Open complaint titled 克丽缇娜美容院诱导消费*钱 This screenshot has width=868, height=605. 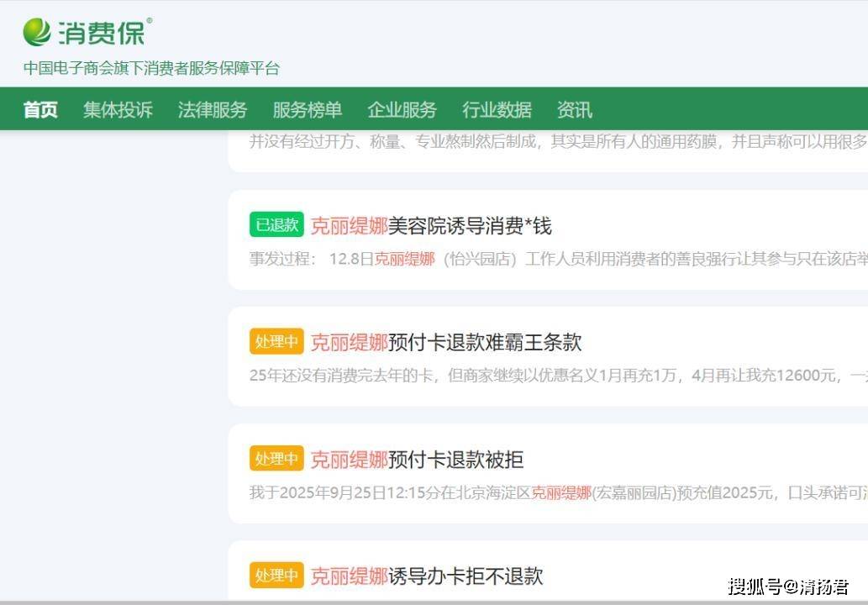431,225
